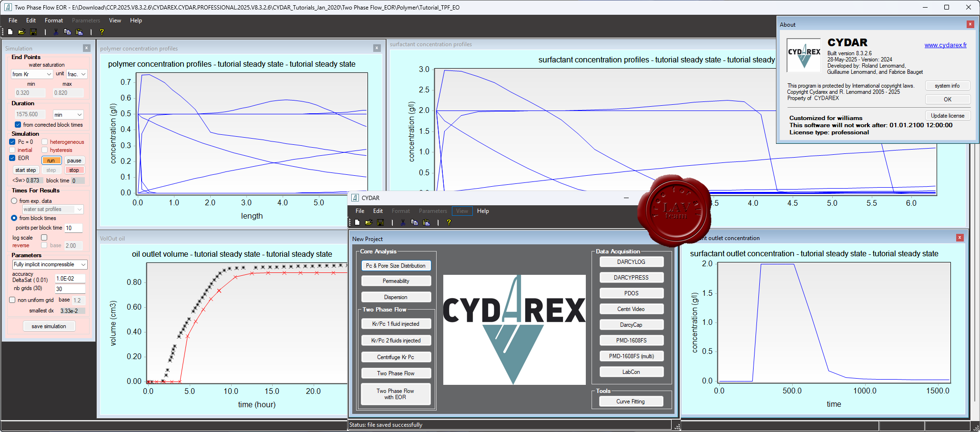This screenshot has width=980, height=432.
Task: Click the orange run button
Action: 51,161
